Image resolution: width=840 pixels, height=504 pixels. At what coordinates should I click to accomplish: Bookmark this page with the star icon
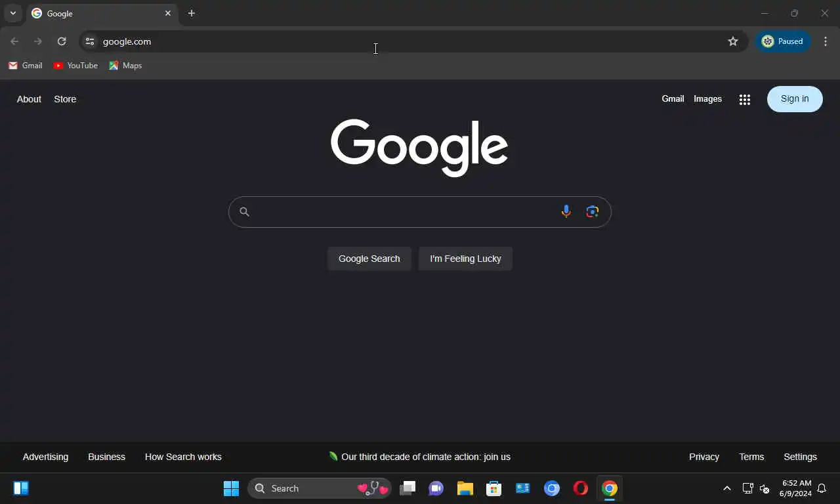733,41
